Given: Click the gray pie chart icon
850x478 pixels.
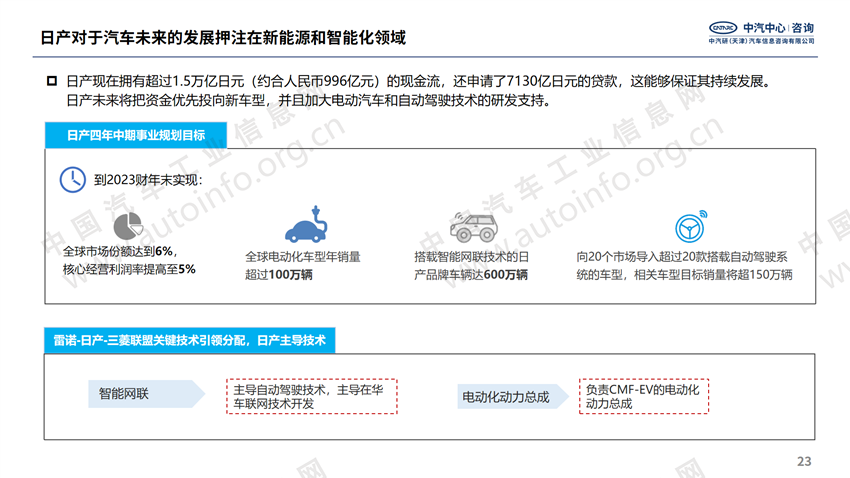Looking at the screenshot, I should (128, 226).
